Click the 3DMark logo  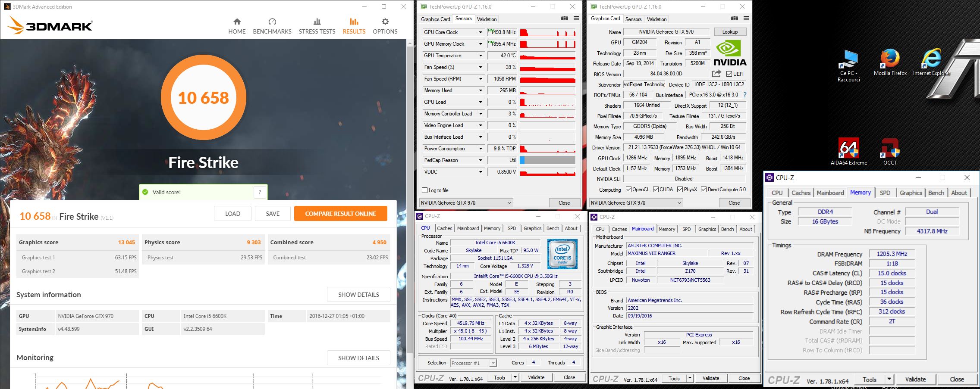pos(50,25)
